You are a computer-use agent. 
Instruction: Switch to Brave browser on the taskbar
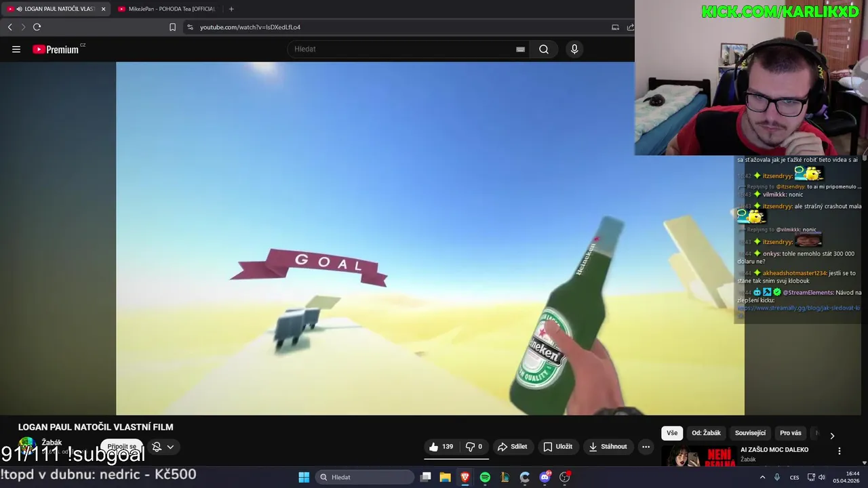click(x=465, y=477)
